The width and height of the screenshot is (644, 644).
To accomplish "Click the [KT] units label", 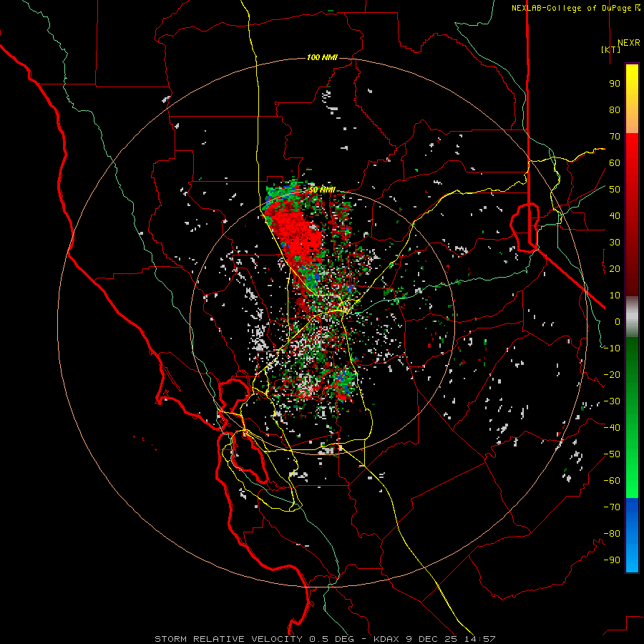I will 611,49.
